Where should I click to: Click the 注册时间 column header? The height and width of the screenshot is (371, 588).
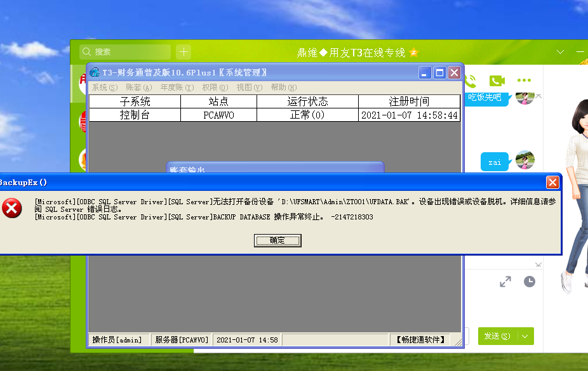tap(409, 101)
